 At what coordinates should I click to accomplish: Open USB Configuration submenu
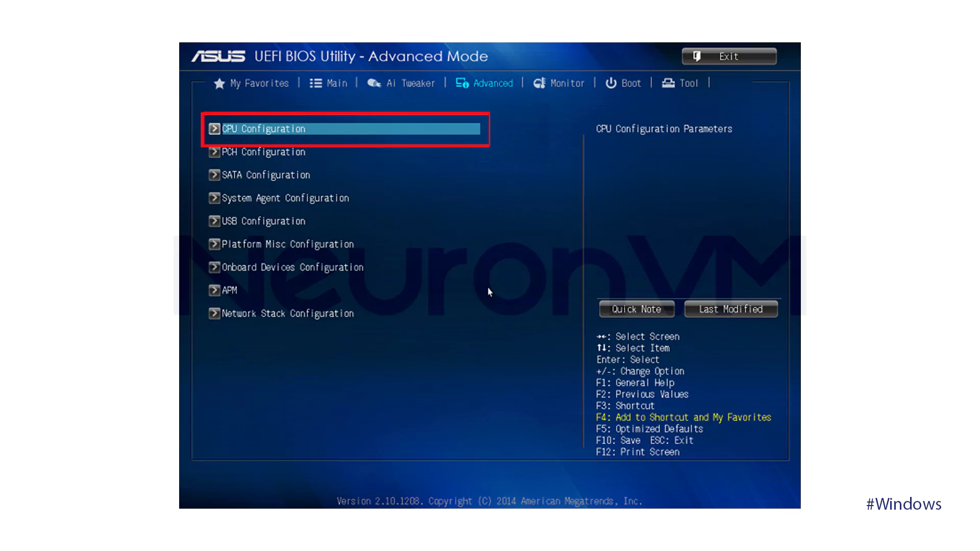tap(257, 221)
